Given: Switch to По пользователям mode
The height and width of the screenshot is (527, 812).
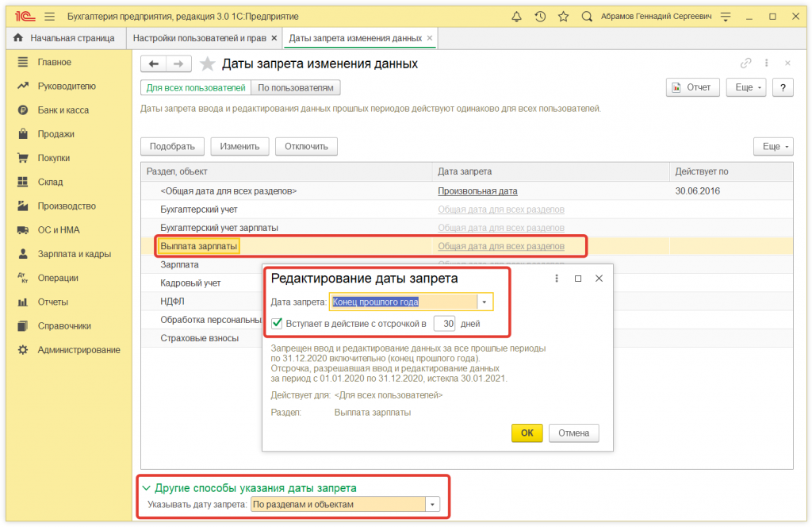Looking at the screenshot, I should (297, 87).
